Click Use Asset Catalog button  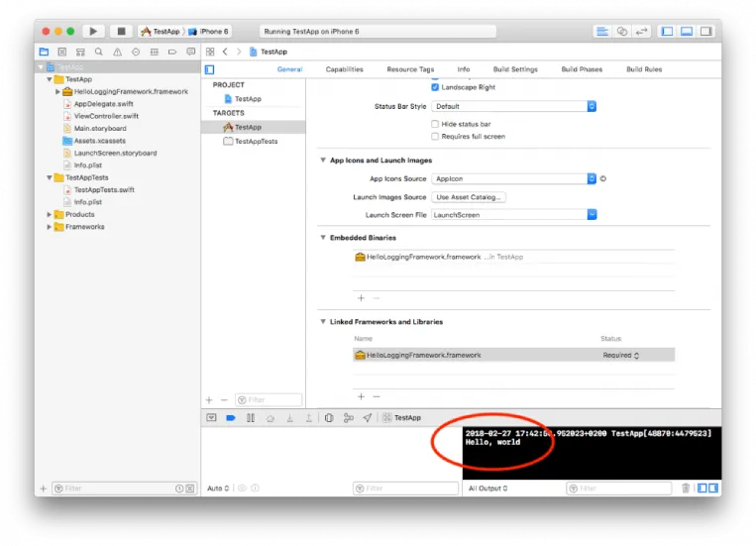469,197
